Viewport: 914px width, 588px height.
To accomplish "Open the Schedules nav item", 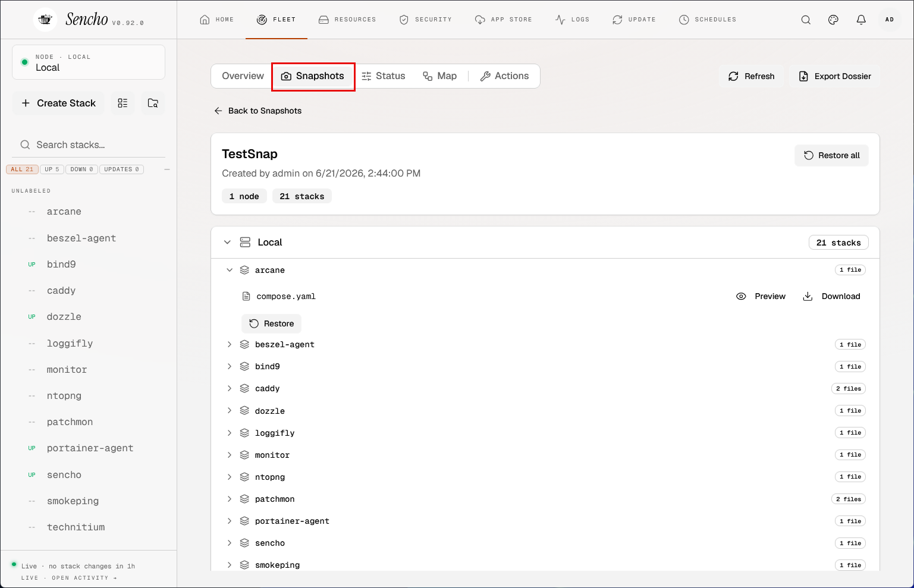I will 708,20.
